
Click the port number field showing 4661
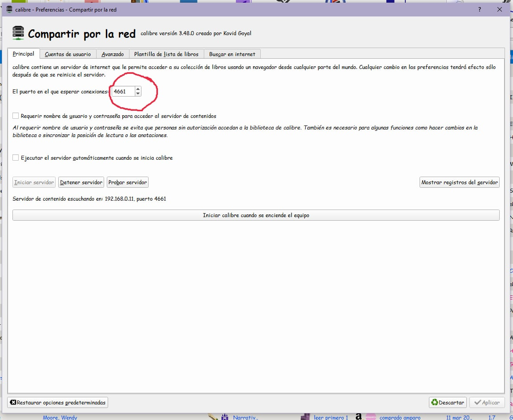click(123, 92)
